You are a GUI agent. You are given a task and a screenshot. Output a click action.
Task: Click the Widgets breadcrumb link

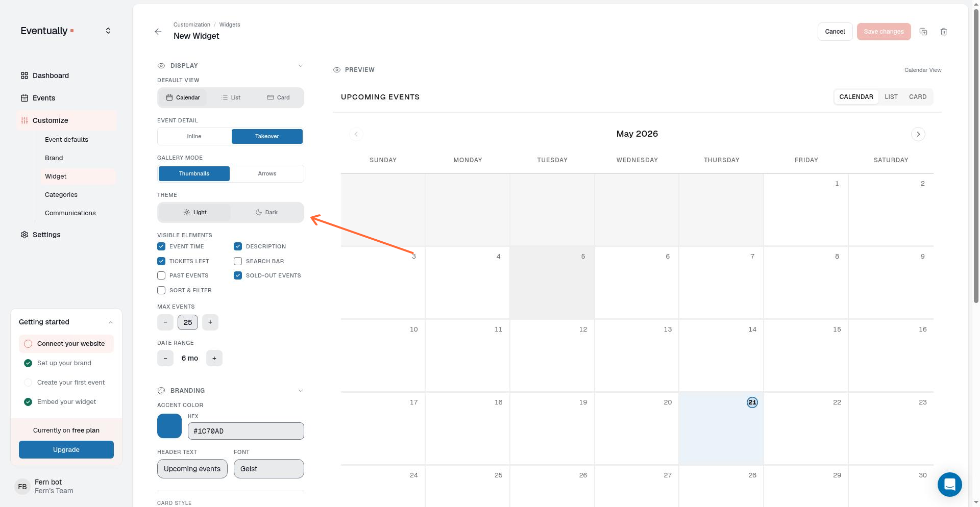pyautogui.click(x=230, y=24)
